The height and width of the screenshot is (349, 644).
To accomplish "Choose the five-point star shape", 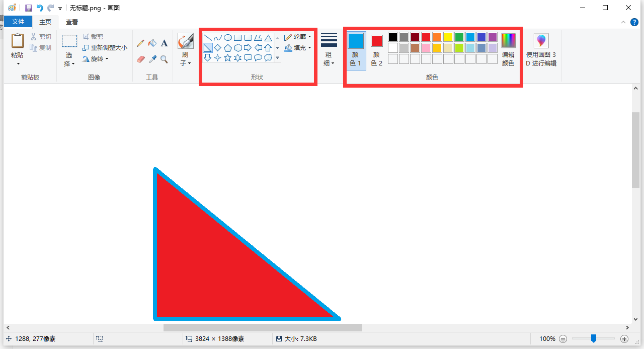I will [227, 58].
